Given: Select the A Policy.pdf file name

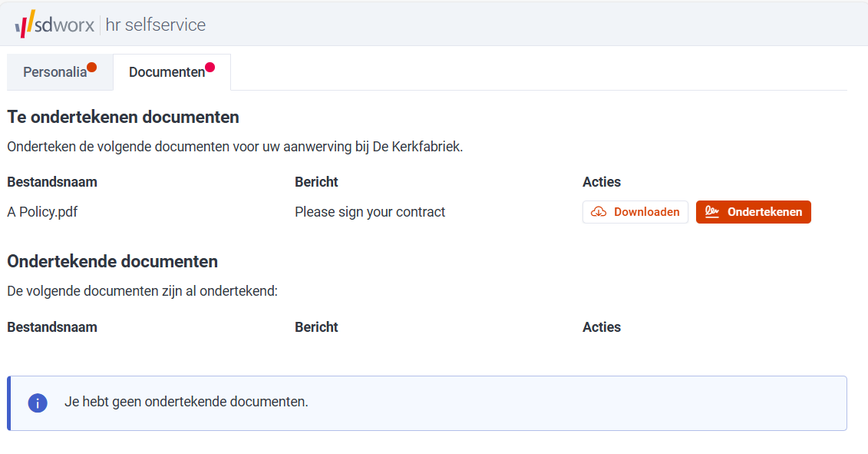Looking at the screenshot, I should click(x=42, y=212).
